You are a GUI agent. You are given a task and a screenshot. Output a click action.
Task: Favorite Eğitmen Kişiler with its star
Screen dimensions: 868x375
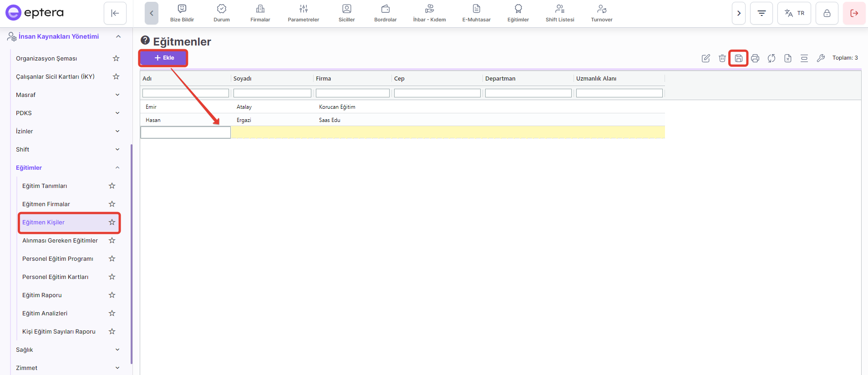(x=112, y=222)
